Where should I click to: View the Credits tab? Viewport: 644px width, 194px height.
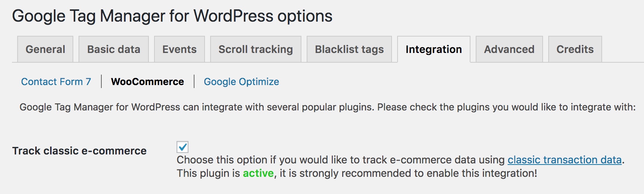575,49
